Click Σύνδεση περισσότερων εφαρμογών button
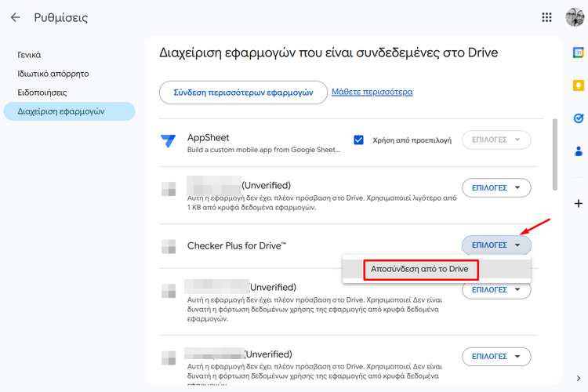Screen dimensions: 588x392 click(243, 93)
